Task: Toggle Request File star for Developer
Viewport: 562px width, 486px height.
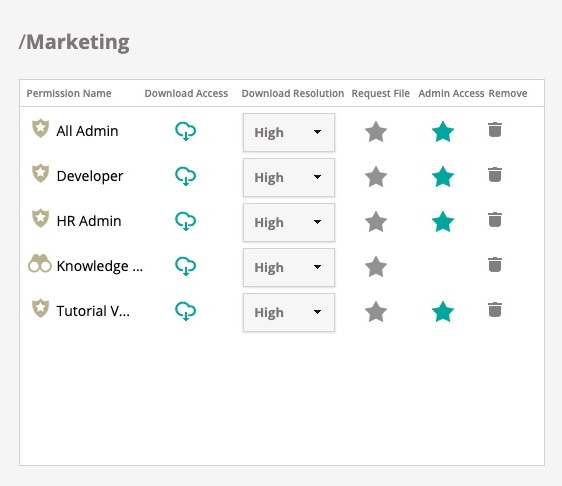Action: [376, 177]
